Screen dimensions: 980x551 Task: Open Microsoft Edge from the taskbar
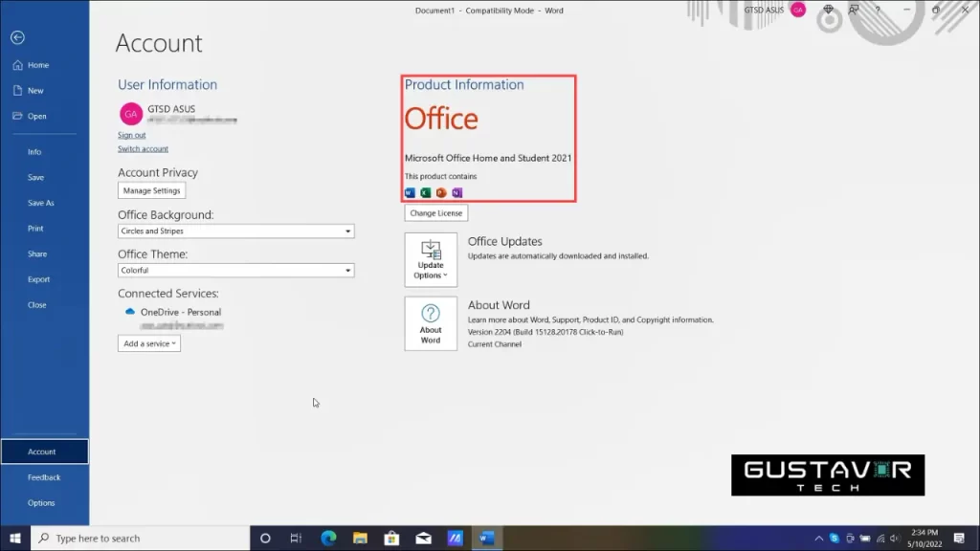[328, 539]
